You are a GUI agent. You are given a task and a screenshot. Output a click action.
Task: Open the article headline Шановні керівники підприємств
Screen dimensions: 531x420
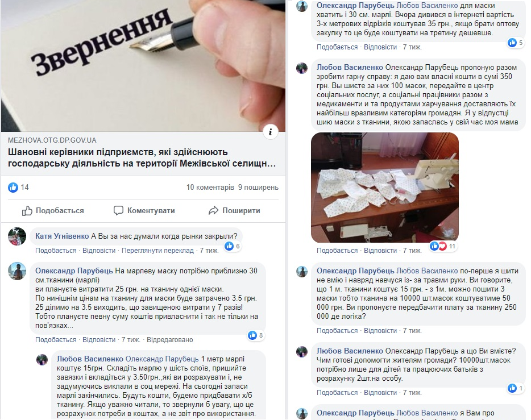click(x=142, y=157)
